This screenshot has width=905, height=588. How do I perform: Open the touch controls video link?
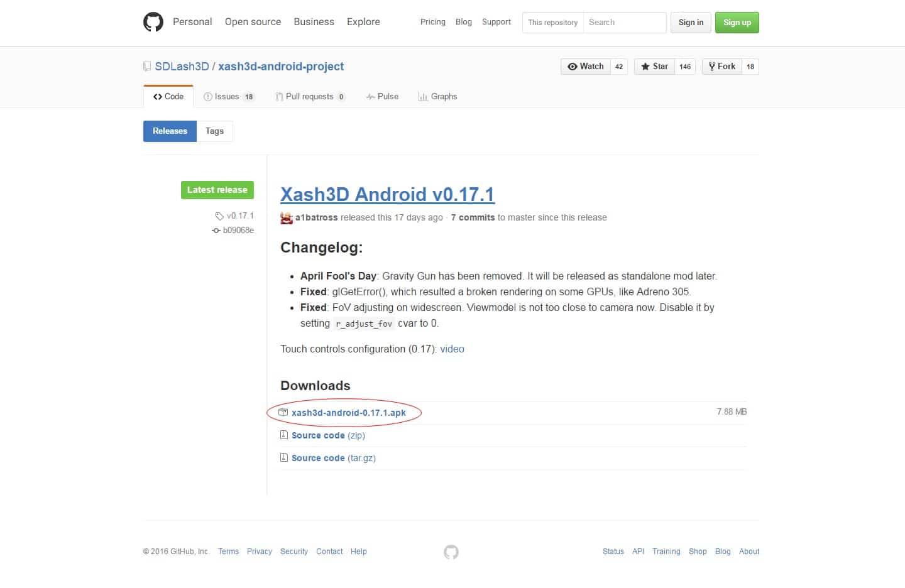(x=452, y=349)
